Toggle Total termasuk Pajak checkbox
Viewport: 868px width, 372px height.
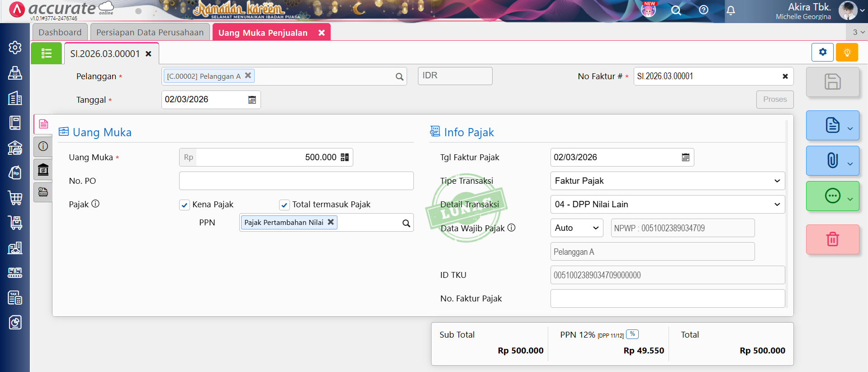coord(284,205)
